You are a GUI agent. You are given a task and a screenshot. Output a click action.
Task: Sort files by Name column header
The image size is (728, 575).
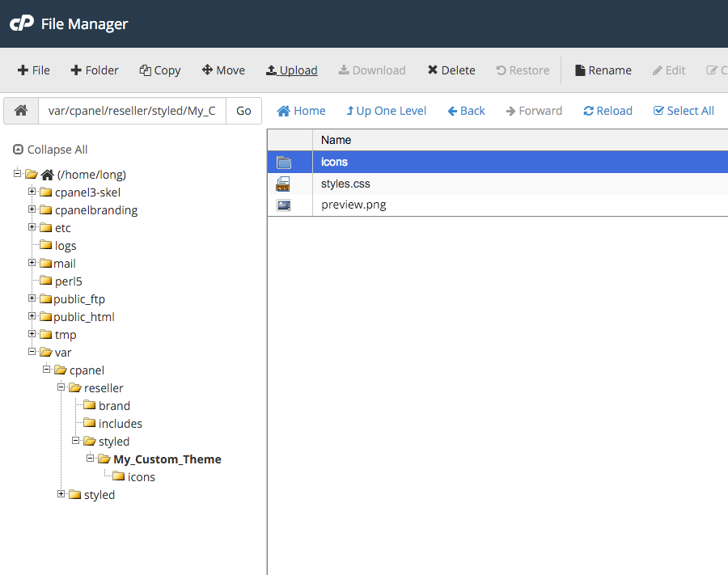pyautogui.click(x=336, y=140)
